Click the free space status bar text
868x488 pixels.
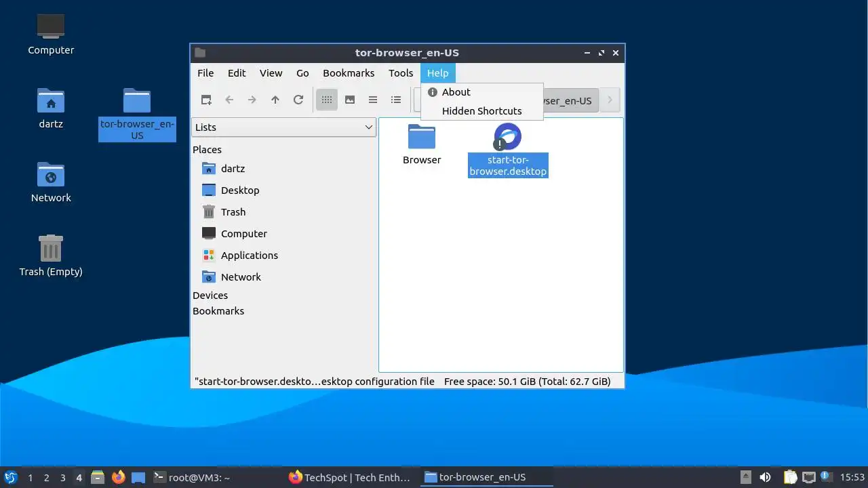pos(527,382)
